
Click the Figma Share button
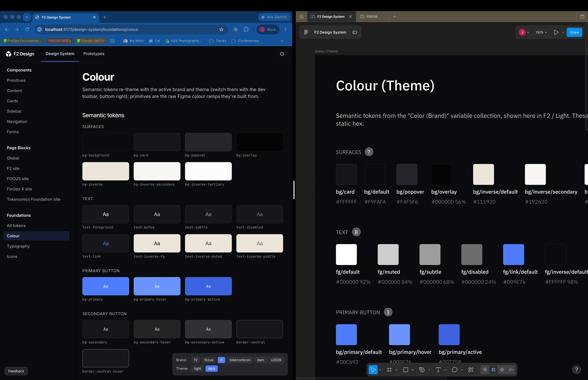tap(574, 32)
